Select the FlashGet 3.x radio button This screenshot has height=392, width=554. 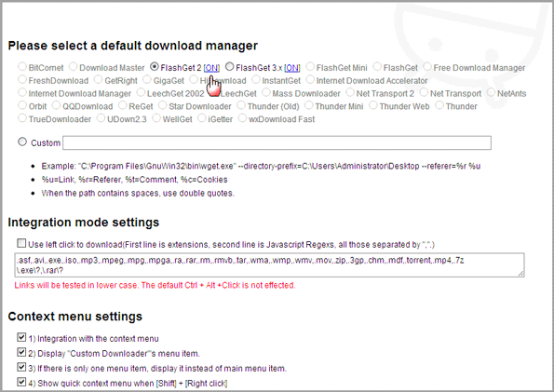(x=230, y=66)
